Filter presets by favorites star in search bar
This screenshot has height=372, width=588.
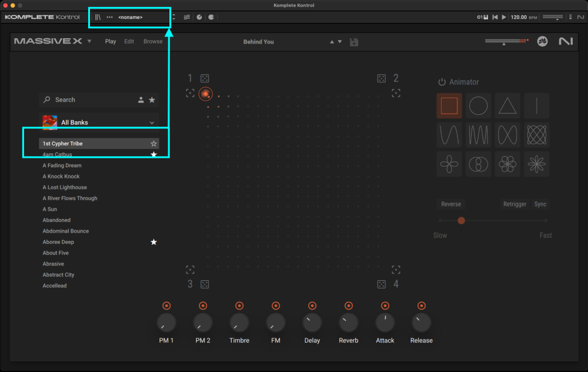coord(152,100)
